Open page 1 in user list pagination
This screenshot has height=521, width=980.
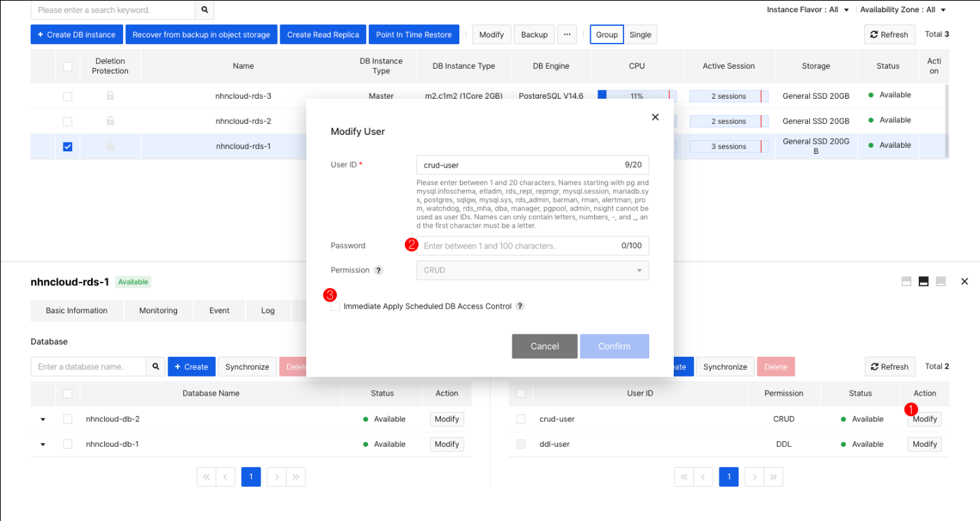coord(729,477)
